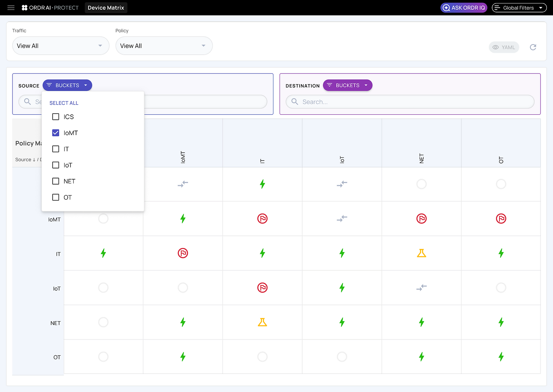Open red flag cell IoMT row, IT column

(262, 219)
